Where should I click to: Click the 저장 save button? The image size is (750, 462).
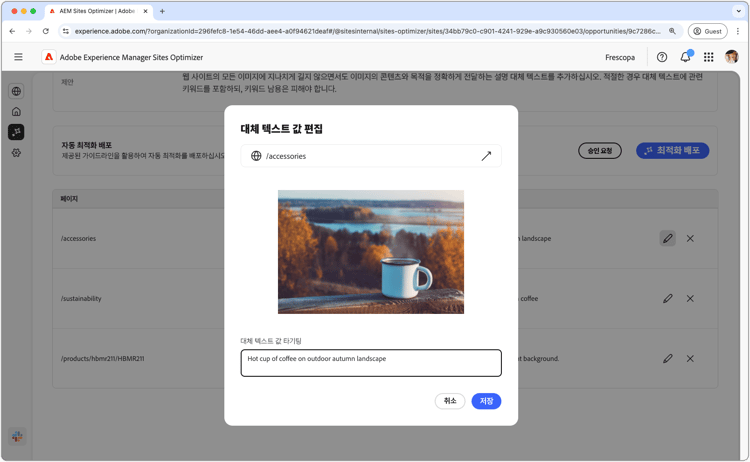click(x=486, y=401)
